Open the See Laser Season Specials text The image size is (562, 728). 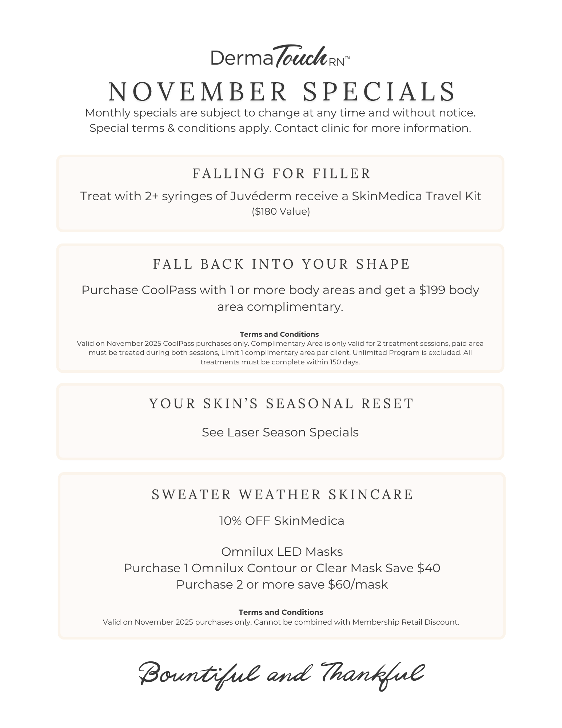pos(280,432)
